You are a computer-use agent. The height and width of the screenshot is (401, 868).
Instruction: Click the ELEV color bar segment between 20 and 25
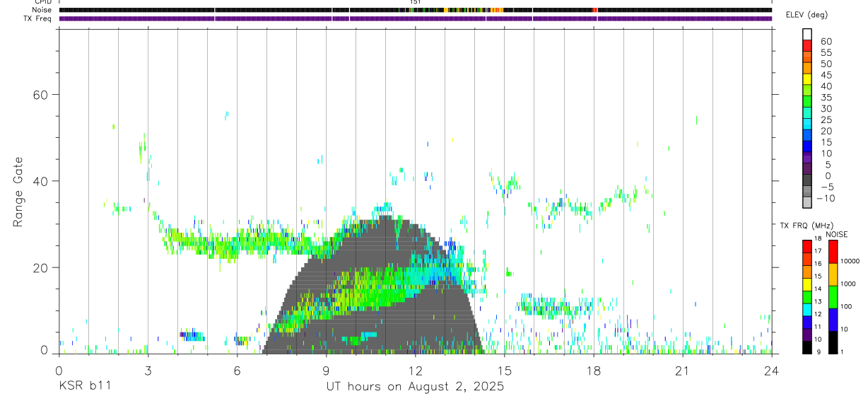pos(807,124)
